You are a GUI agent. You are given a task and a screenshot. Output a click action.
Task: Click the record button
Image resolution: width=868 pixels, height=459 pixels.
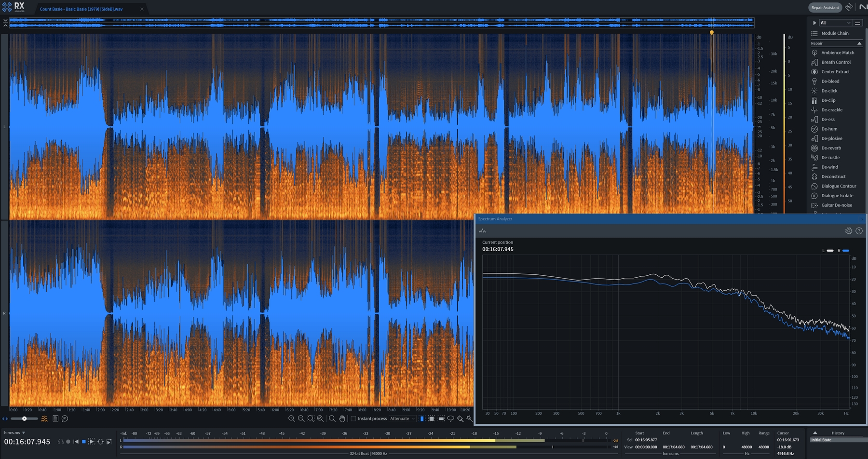[68, 442]
